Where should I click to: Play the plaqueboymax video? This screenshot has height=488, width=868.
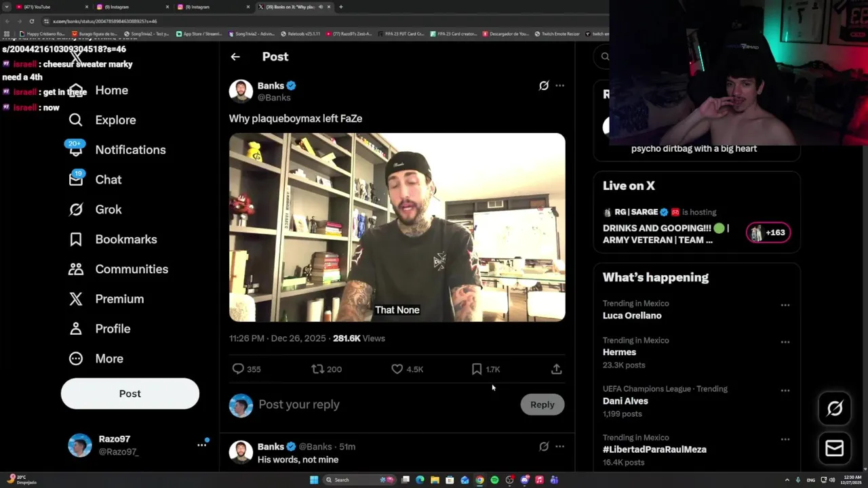pyautogui.click(x=397, y=227)
